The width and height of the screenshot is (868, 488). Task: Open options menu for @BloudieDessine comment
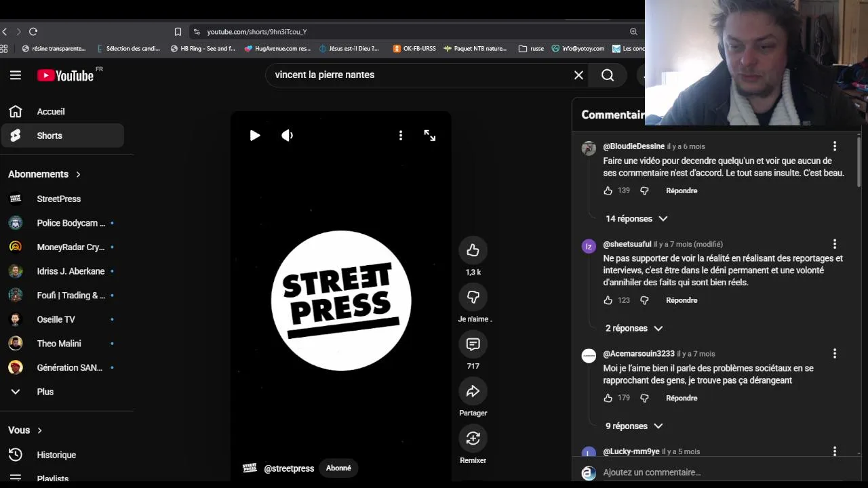[835, 146]
